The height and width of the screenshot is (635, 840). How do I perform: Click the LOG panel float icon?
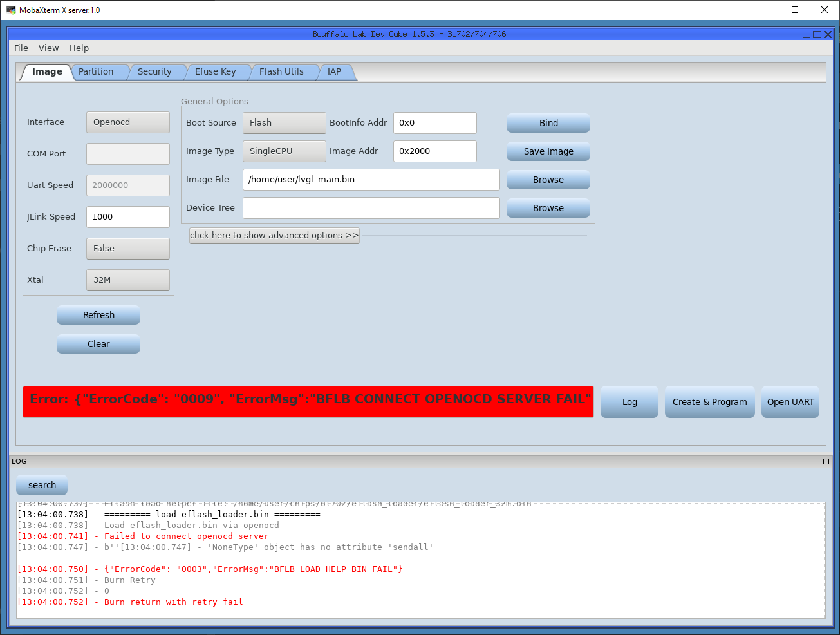pos(826,461)
